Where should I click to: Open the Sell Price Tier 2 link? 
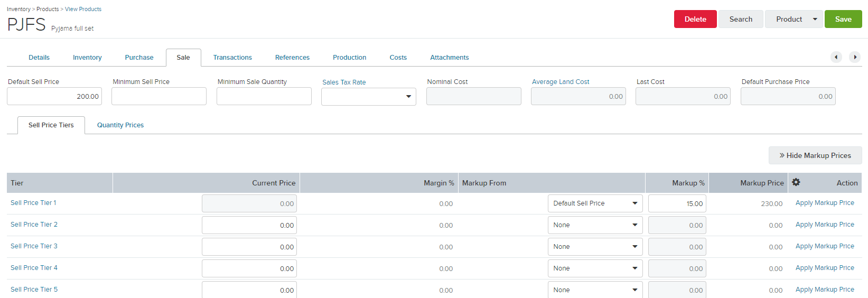(34, 225)
